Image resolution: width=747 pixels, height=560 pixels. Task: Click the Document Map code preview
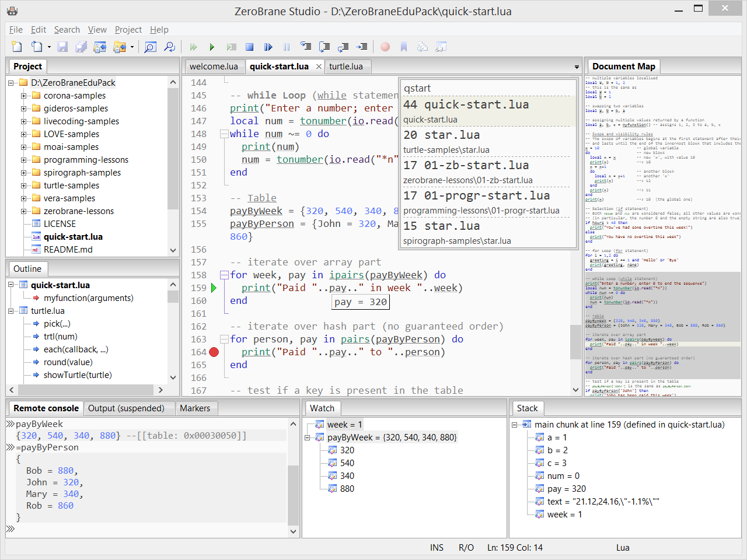pyautogui.click(x=662, y=233)
